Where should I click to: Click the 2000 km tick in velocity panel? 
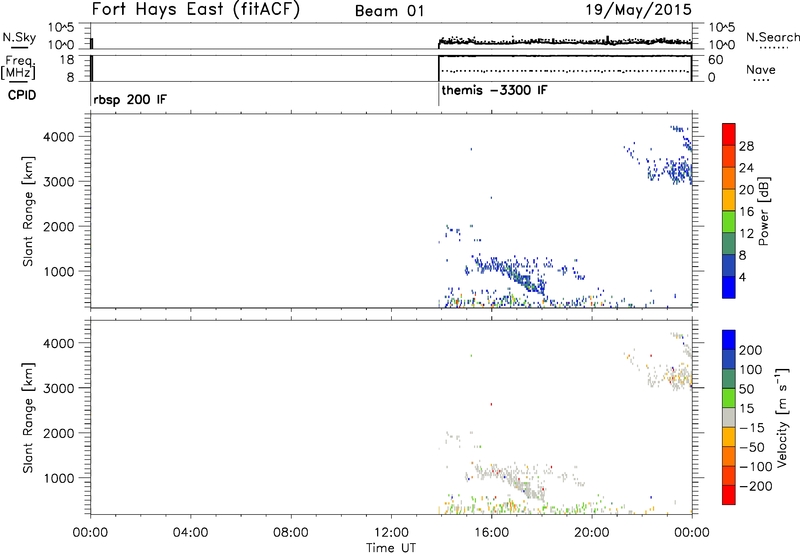click(59, 433)
